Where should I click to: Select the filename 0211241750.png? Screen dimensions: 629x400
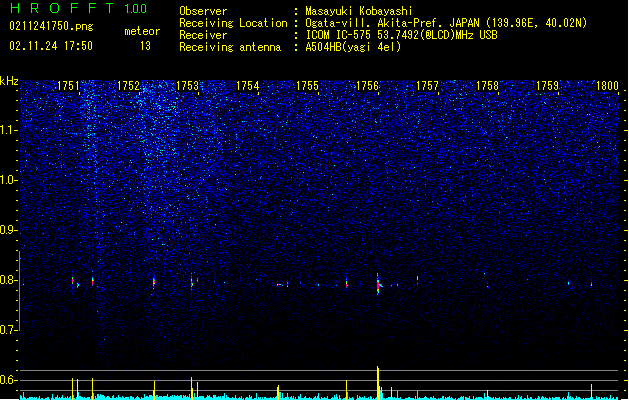pos(51,26)
